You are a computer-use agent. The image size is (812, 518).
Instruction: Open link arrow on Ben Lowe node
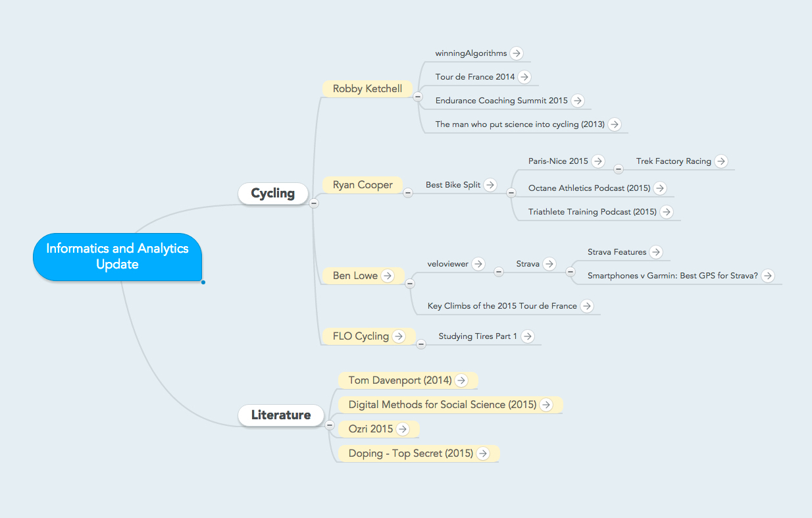point(388,276)
